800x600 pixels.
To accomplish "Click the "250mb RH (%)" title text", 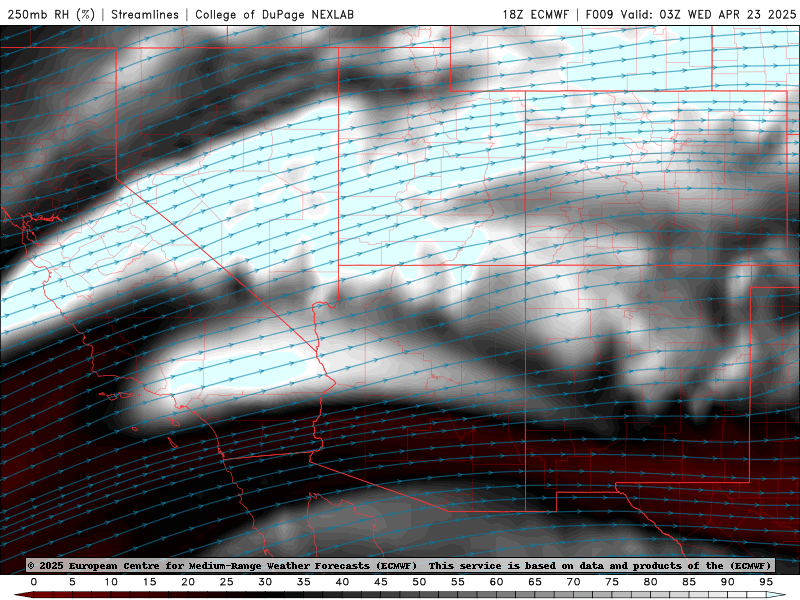I will pyautogui.click(x=51, y=14).
